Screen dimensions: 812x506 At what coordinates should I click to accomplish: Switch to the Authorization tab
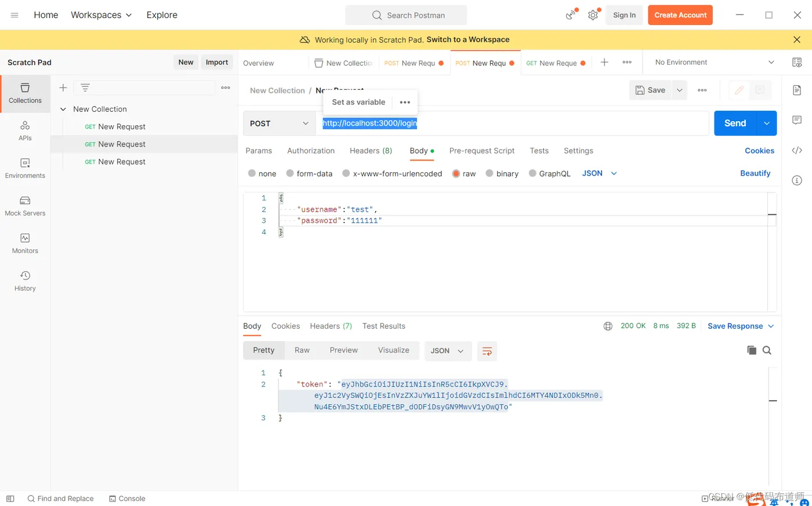tap(311, 151)
